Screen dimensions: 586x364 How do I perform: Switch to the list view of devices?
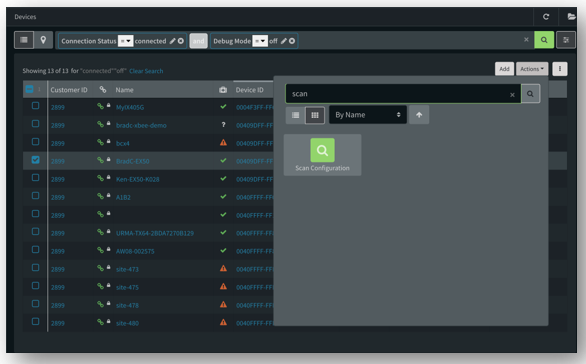point(24,40)
